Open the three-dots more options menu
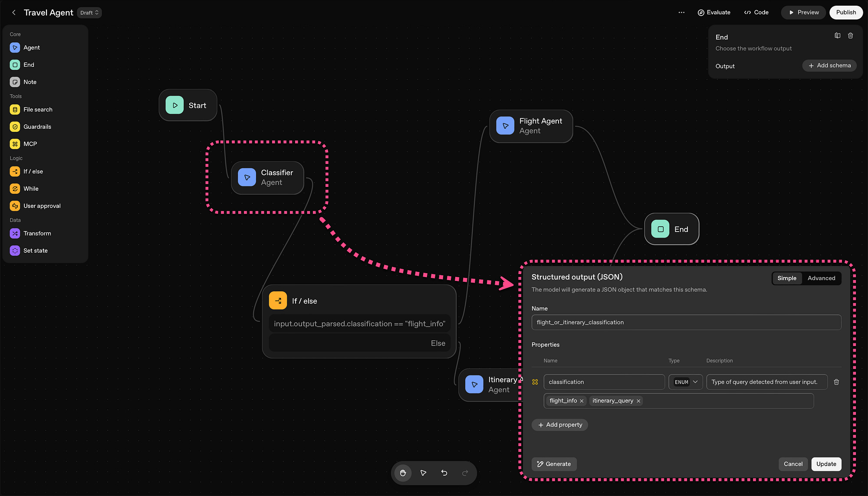The width and height of the screenshot is (868, 496). point(681,13)
